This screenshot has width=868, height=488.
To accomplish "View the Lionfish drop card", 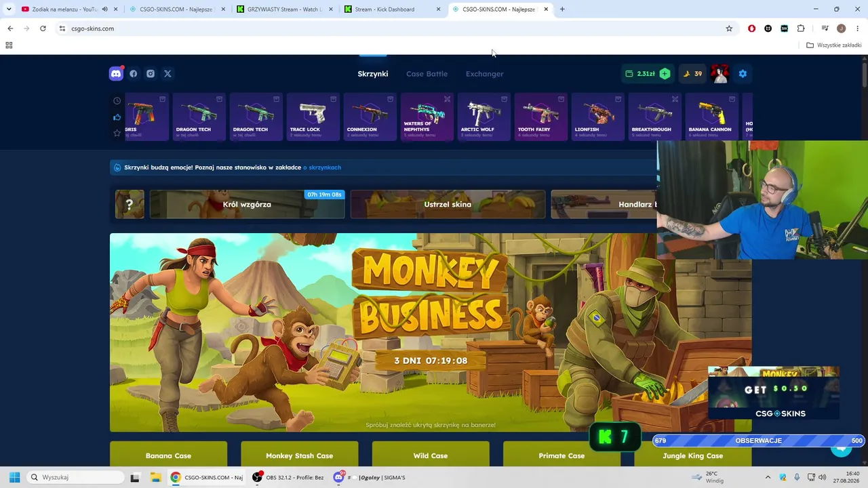I will (x=598, y=117).
